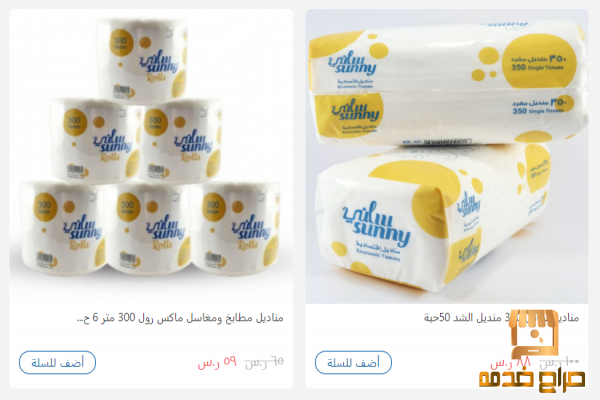
Task: Open the مناديل مطابخ ومغاسل ماكس رول title
Action: click(x=180, y=318)
